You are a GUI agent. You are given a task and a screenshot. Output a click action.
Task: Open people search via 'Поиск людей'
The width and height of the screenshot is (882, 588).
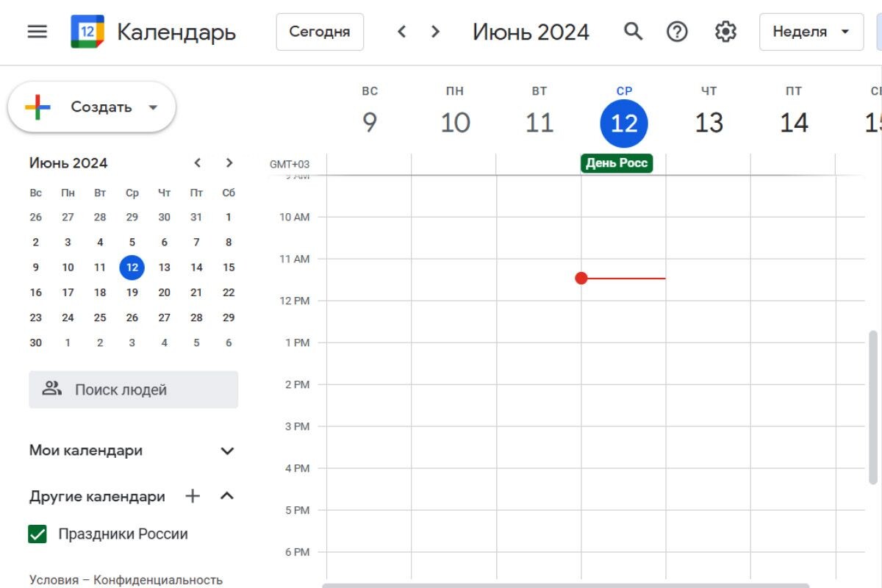pos(133,390)
